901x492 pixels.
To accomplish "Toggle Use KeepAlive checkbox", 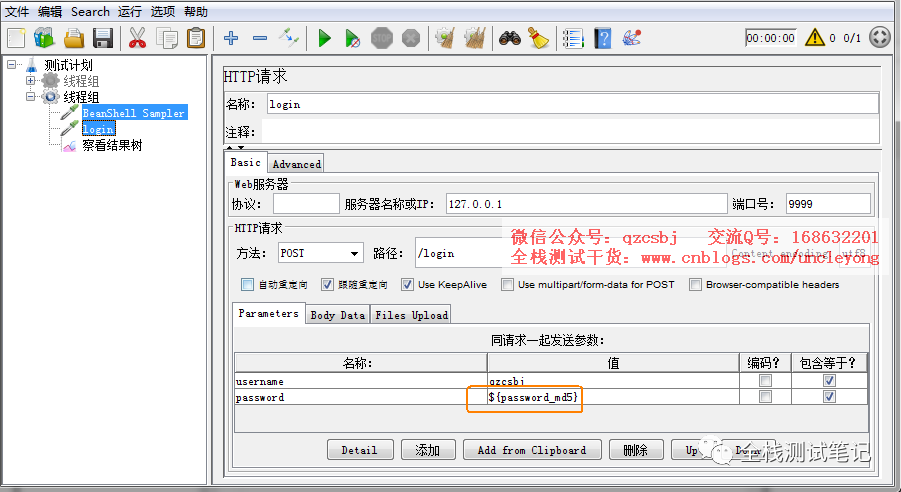I will point(407,285).
